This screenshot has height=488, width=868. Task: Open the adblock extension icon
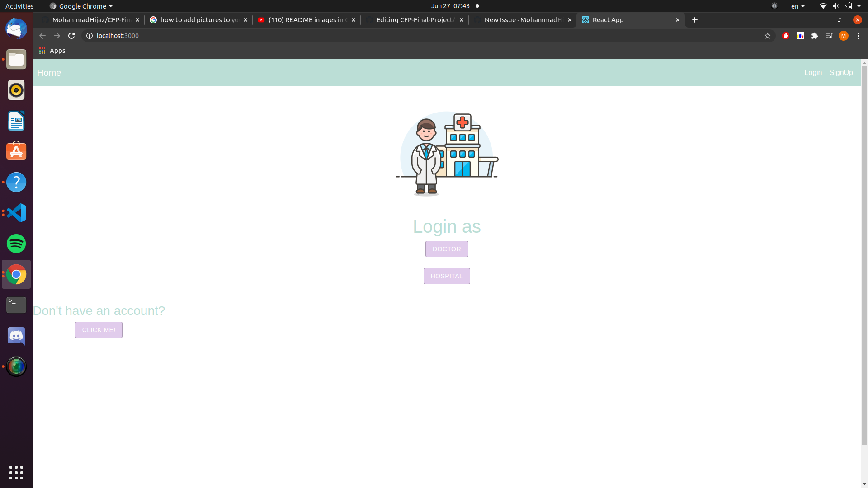coord(786,36)
